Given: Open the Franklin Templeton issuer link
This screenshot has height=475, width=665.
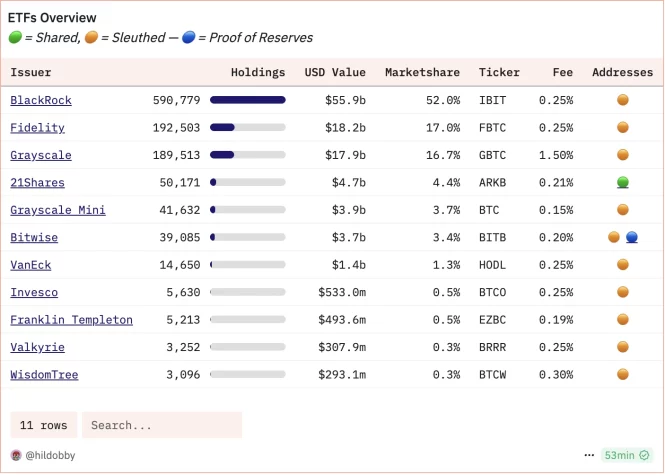Looking at the screenshot, I should tap(71, 320).
